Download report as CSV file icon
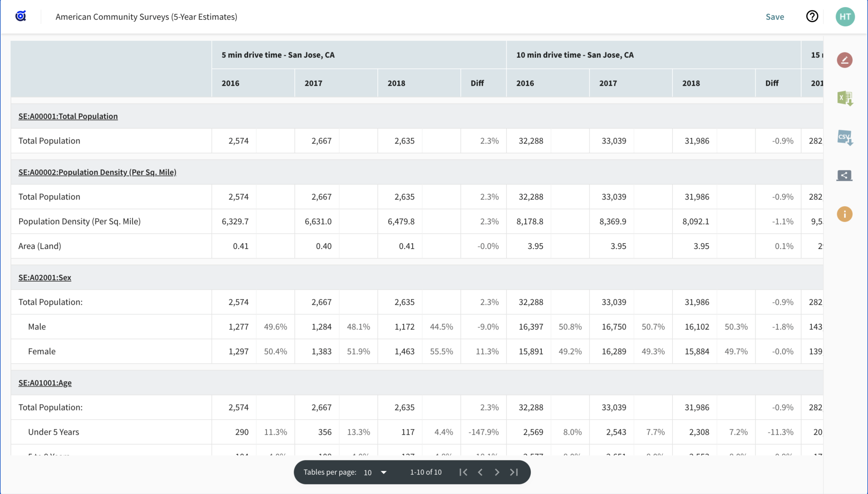This screenshot has width=868, height=494. click(x=845, y=138)
